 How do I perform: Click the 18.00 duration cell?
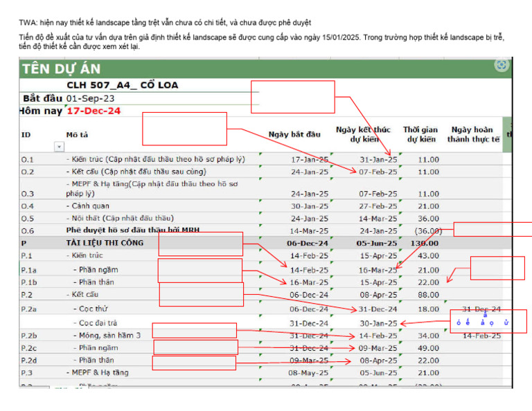428,309
